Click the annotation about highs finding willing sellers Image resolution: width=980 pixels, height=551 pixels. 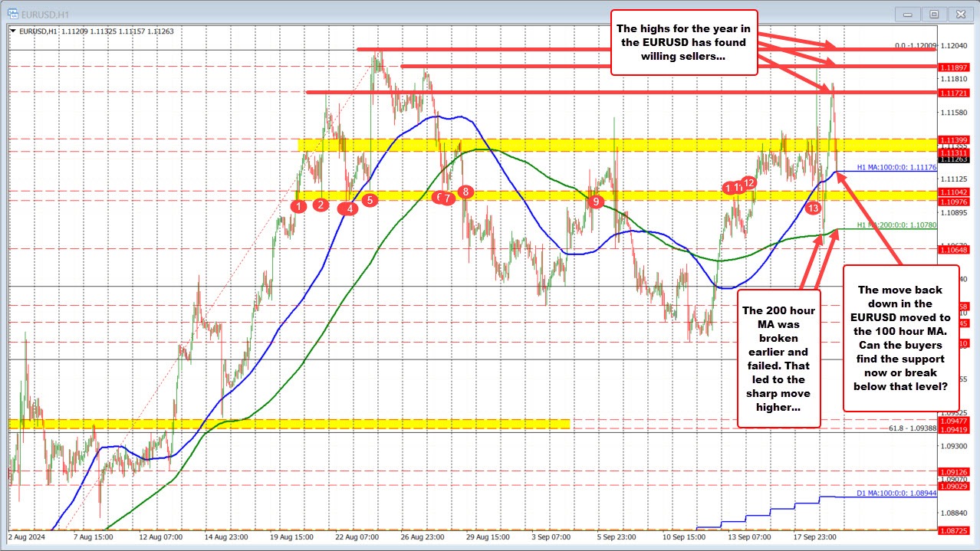coord(684,42)
